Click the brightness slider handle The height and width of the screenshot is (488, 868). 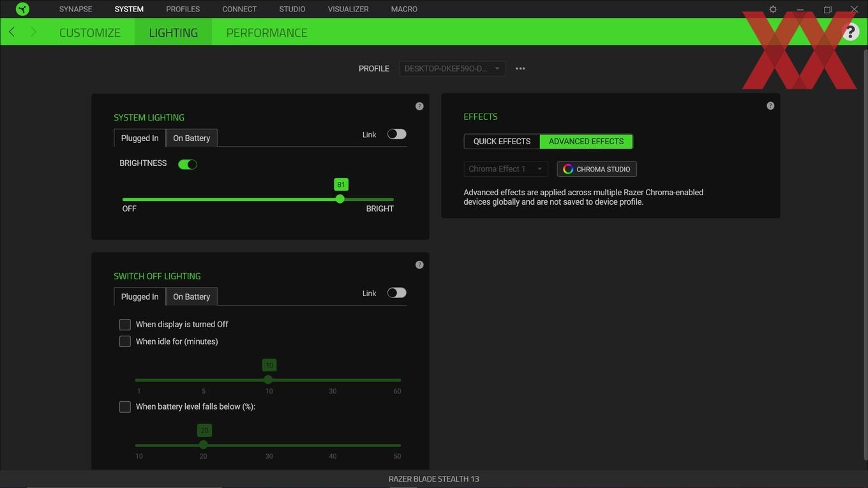(x=340, y=199)
